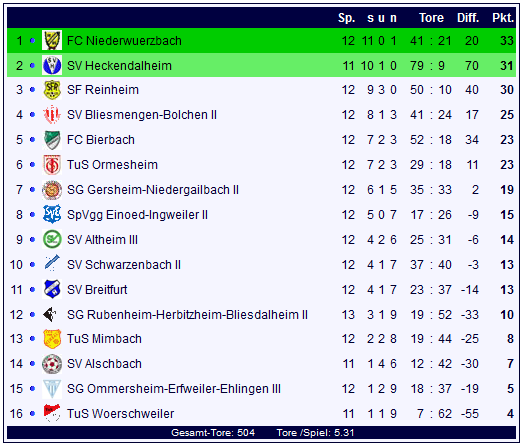This screenshot has width=523, height=444.
Task: Select the SV Alschbach football emblem
Action: coord(52,364)
